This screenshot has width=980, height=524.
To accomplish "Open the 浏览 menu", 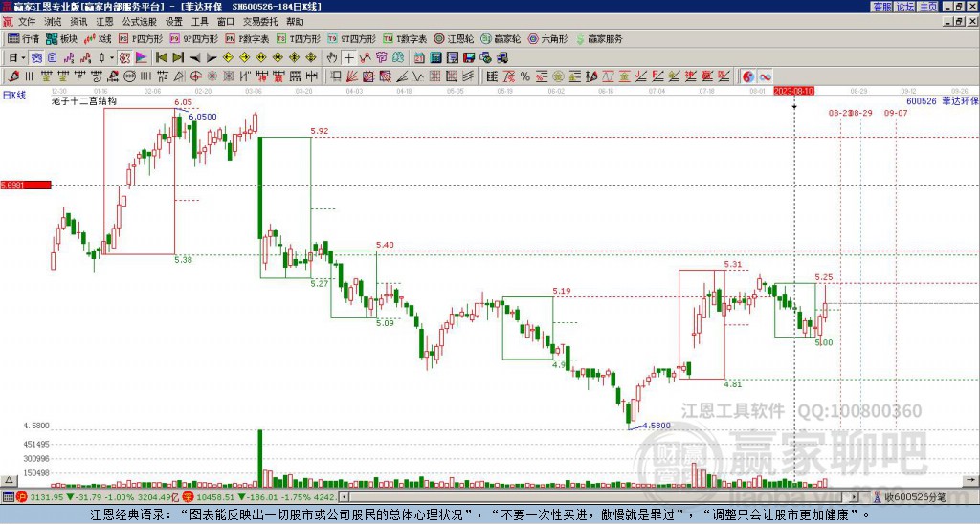I will coord(53,22).
